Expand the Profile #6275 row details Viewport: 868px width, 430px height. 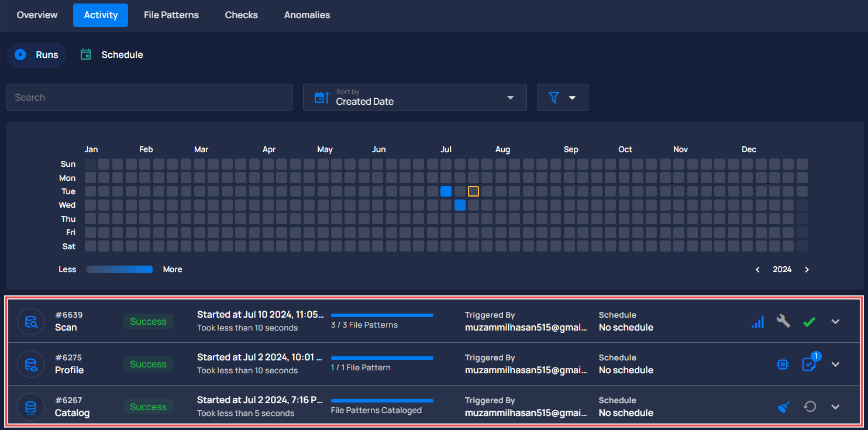835,364
